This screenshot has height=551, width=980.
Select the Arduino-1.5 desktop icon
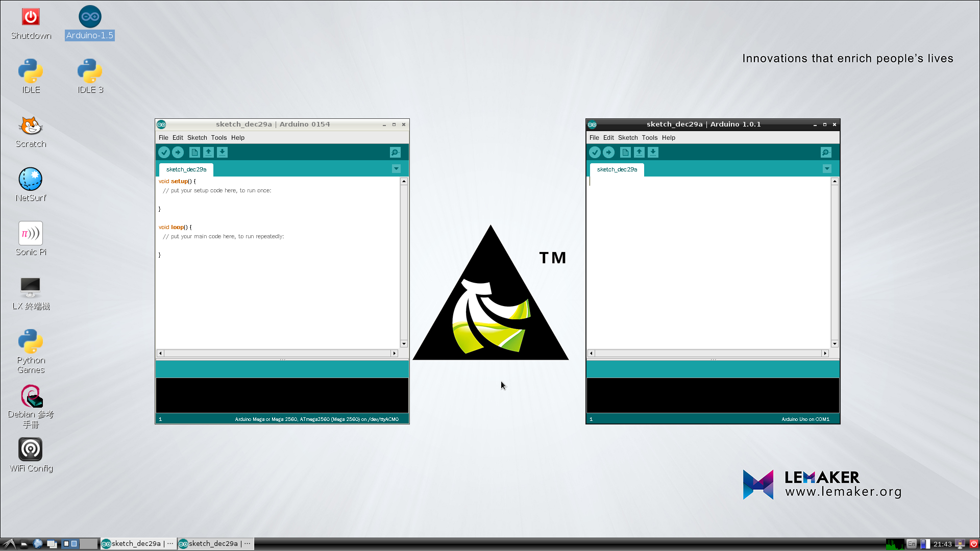click(90, 23)
